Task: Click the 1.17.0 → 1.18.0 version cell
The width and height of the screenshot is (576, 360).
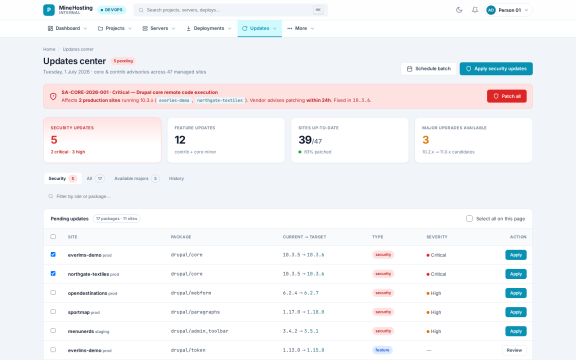Action: pyautogui.click(x=303, y=312)
